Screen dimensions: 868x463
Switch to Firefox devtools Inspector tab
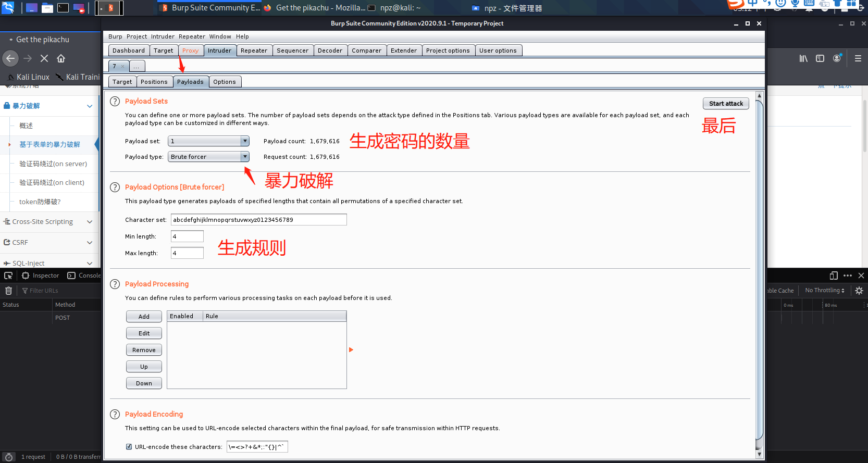tap(41, 276)
